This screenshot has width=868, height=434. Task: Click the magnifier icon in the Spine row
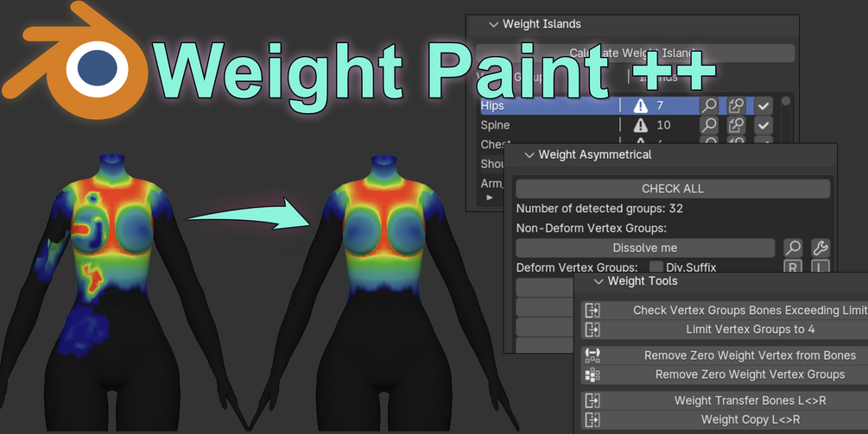(708, 125)
